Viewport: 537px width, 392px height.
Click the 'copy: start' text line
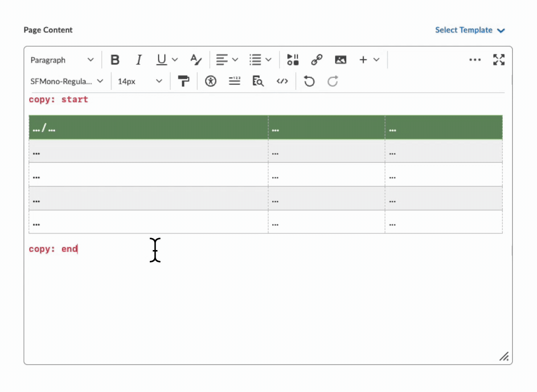(x=58, y=99)
